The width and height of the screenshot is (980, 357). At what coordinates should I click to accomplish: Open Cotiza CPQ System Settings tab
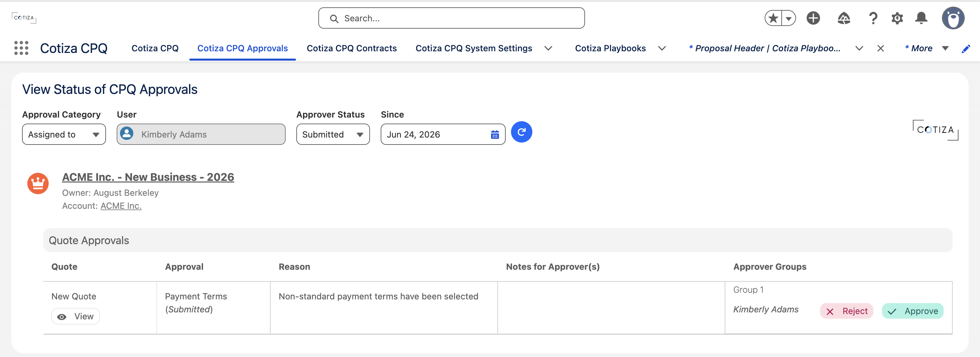[474, 48]
